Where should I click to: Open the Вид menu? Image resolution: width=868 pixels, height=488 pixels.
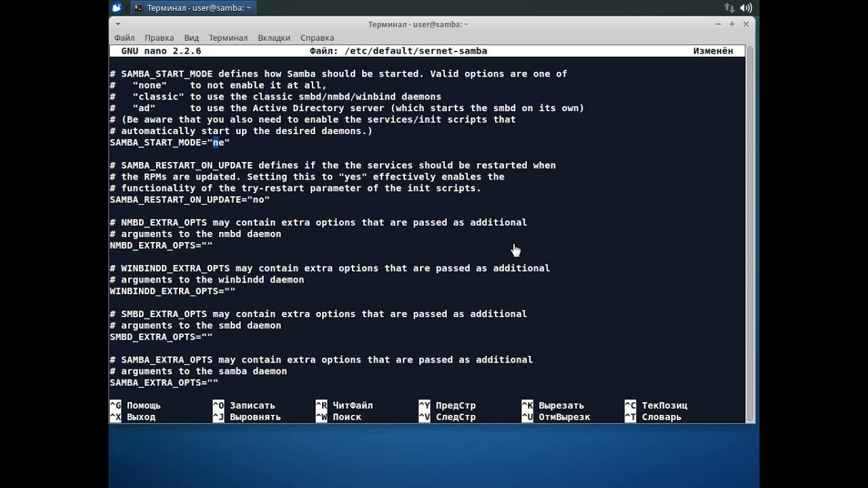192,38
